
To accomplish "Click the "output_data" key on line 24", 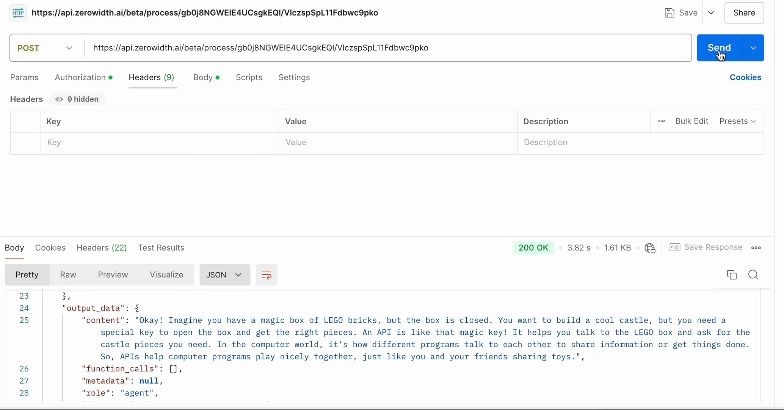I will [92, 308].
